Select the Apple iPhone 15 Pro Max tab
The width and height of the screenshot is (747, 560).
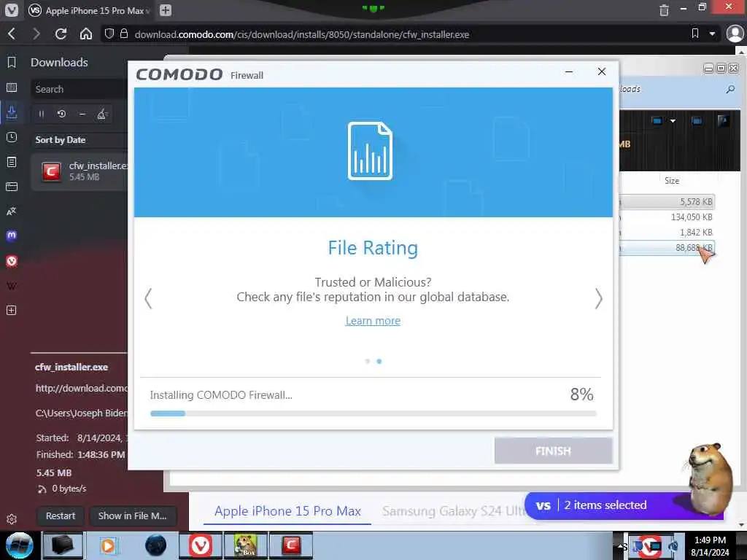(287, 511)
